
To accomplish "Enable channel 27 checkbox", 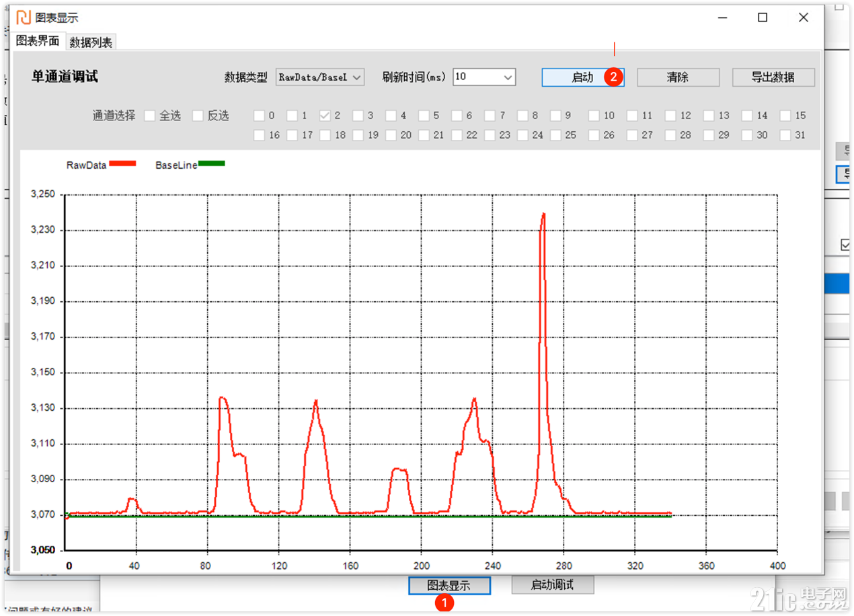I will coord(632,135).
